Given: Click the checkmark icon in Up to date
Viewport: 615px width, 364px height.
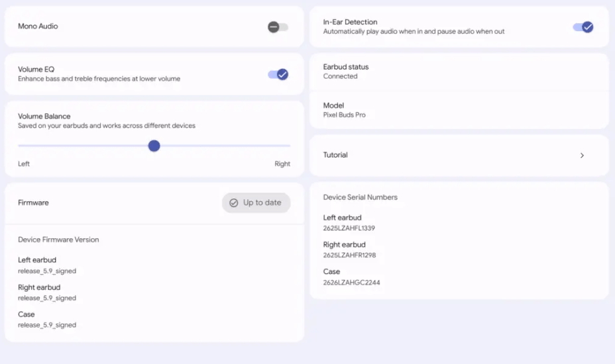Looking at the screenshot, I should tap(233, 203).
